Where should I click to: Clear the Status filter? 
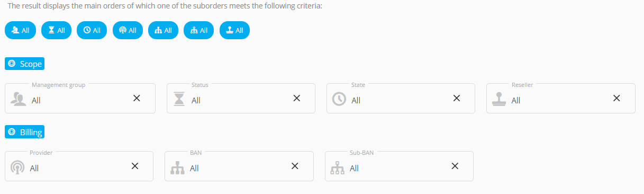(x=297, y=98)
